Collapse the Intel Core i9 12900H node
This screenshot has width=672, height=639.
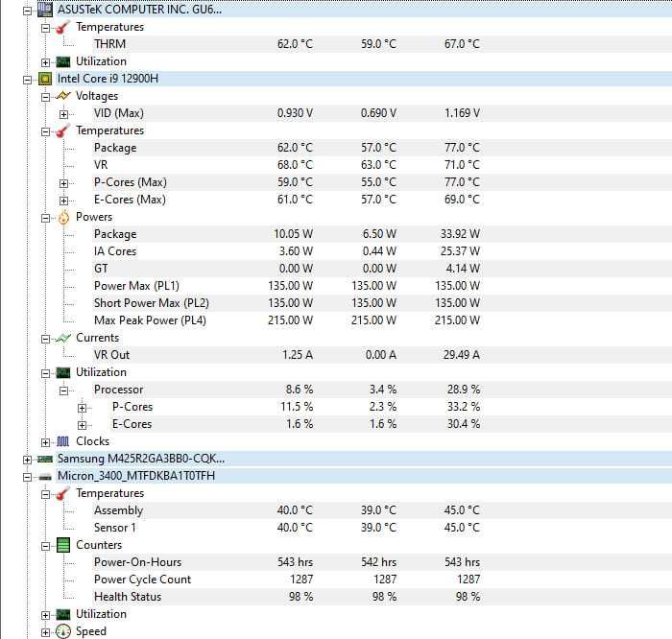(28, 80)
